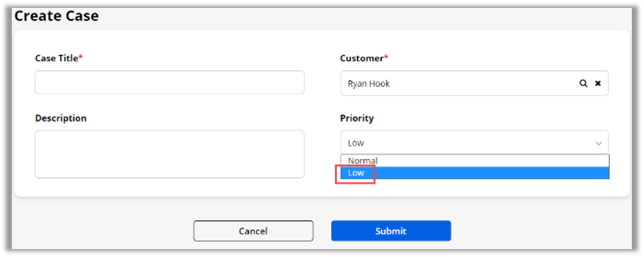This screenshot has width=644, height=257.
Task: Choose the highlighted Low option in list
Action: coord(356,173)
